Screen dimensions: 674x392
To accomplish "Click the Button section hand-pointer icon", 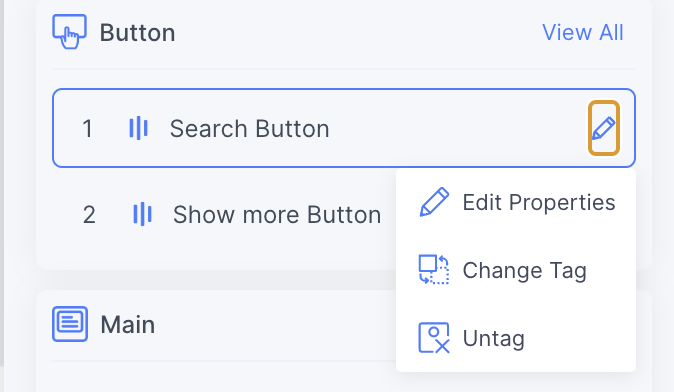I will tap(70, 32).
